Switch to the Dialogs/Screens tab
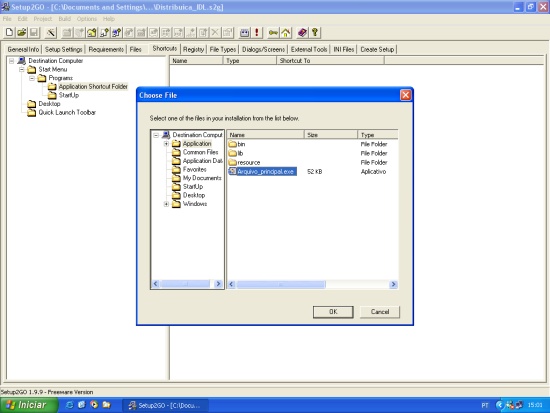The image size is (550, 413). (263, 49)
